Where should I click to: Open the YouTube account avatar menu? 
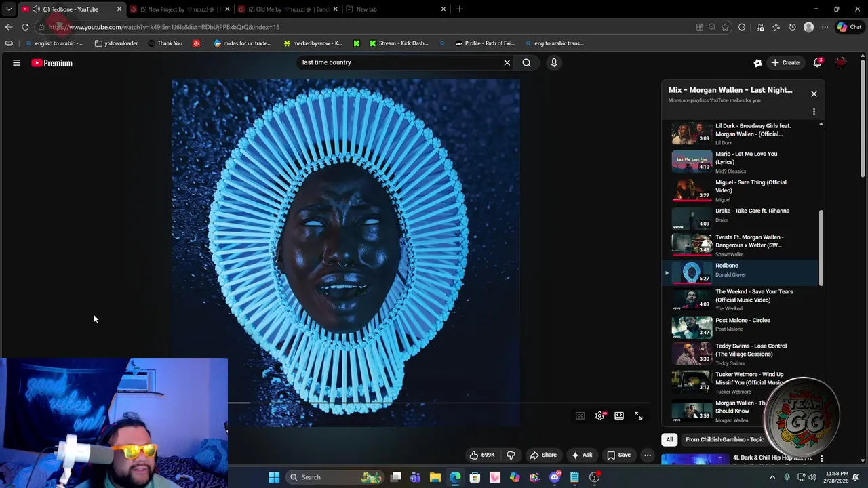841,62
